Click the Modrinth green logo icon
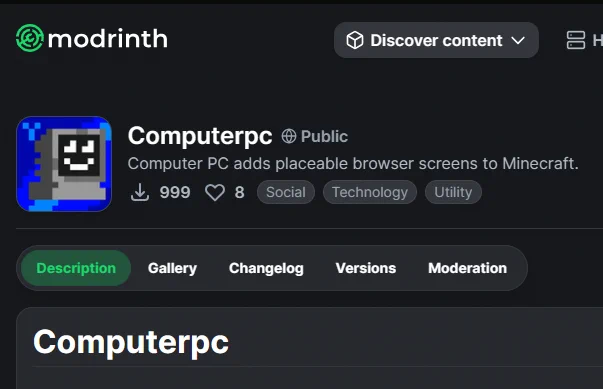This screenshot has height=389, width=603. click(30, 38)
